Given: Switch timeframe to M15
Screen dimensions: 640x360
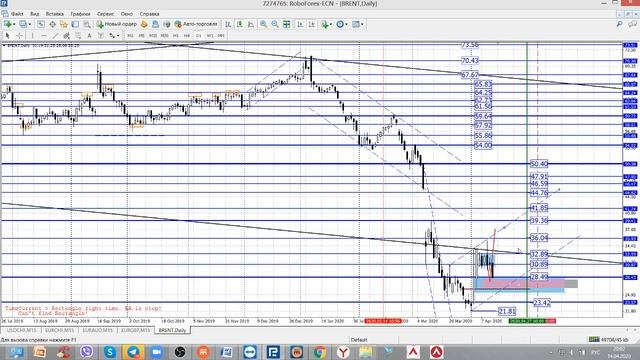Looking at the screenshot, I should point(153,36).
